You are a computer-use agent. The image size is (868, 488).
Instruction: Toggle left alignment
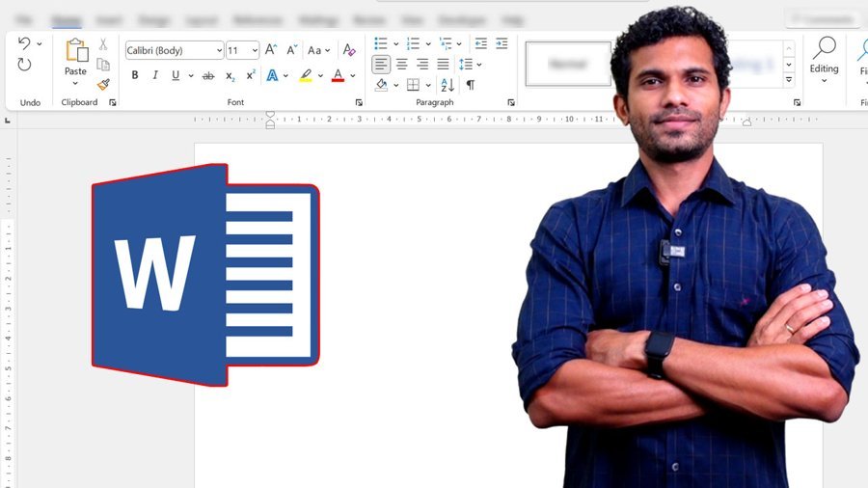381,65
